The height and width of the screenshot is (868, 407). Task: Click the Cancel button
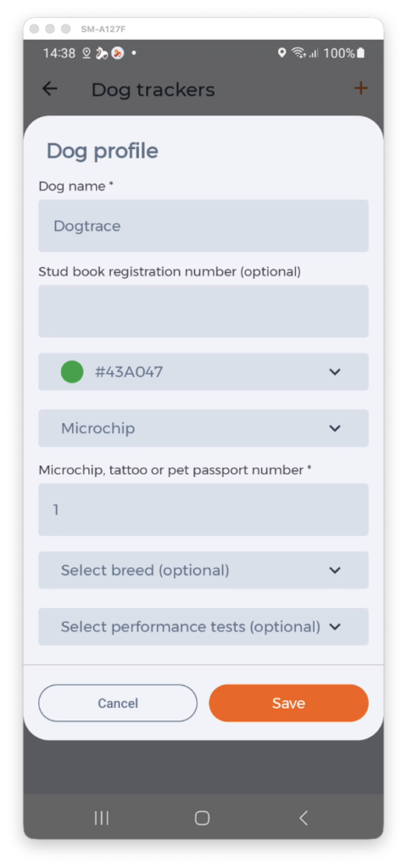[118, 703]
